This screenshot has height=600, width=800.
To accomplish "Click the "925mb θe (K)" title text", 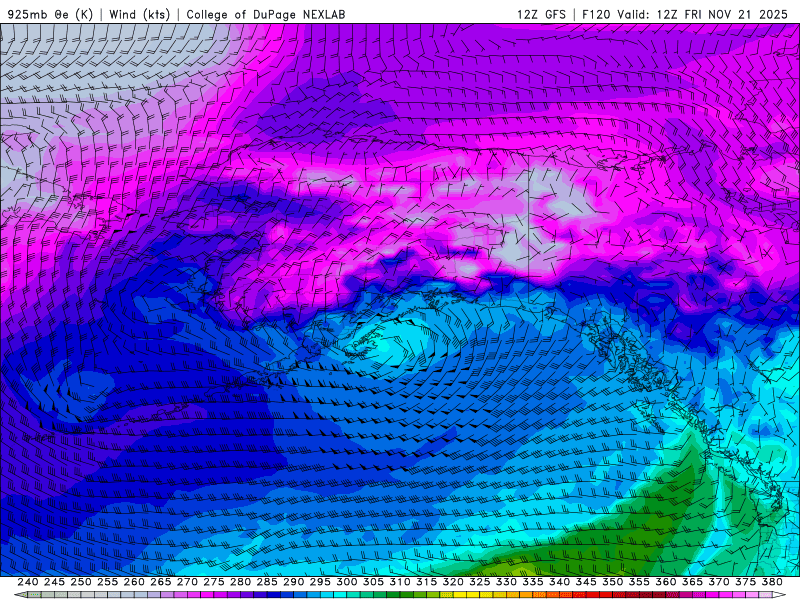I will pyautogui.click(x=51, y=14).
